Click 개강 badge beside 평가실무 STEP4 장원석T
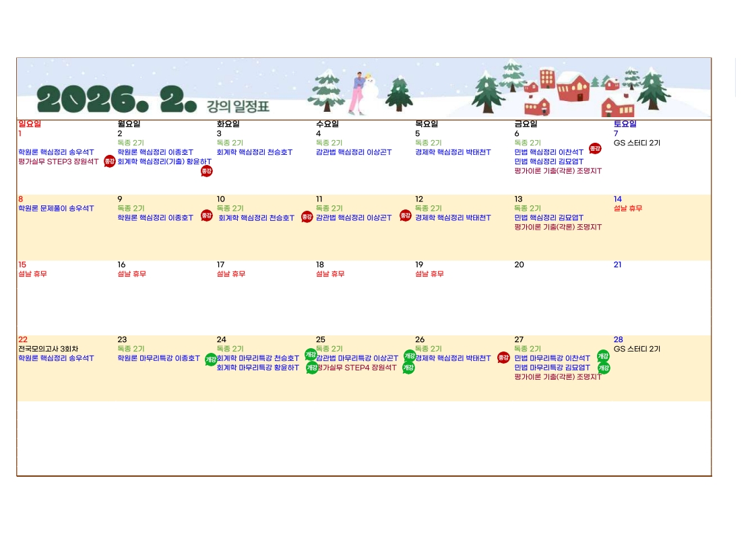Image resolution: width=756 pixels, height=534 pixels. 408,368
